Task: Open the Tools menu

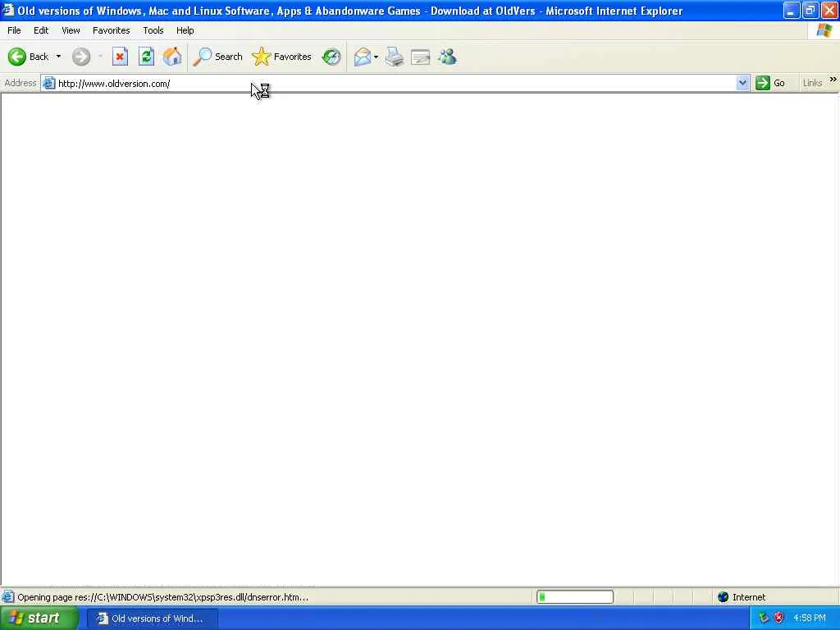Action: [x=153, y=30]
